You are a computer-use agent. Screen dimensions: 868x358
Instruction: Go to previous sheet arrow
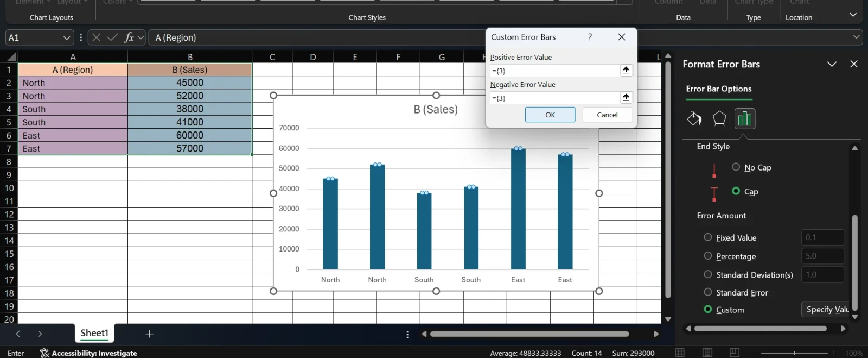[18, 334]
